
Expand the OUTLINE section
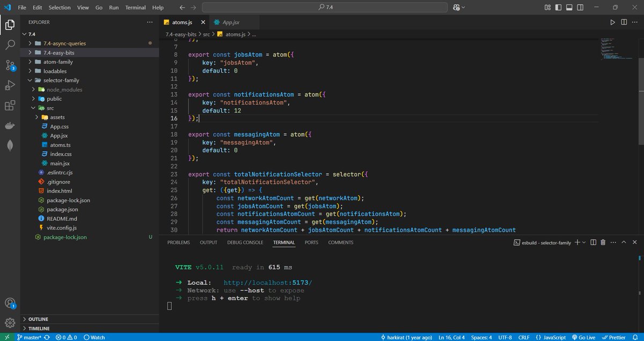[x=38, y=318]
